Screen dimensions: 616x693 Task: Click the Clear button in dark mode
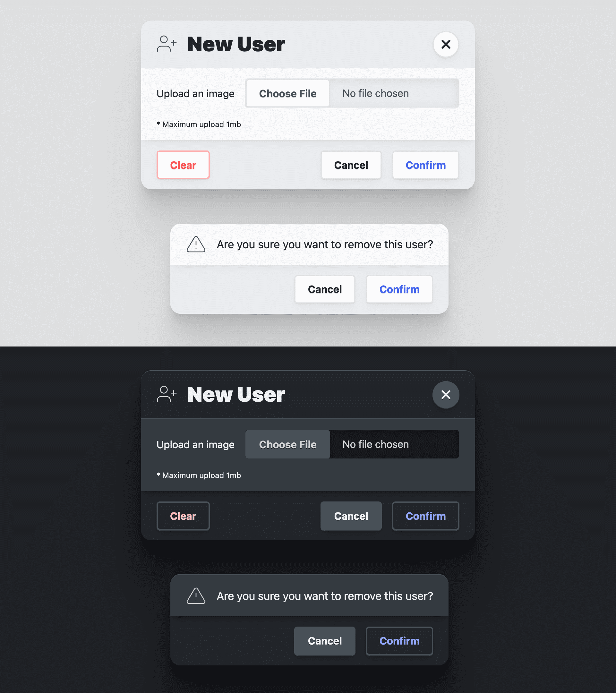click(183, 516)
